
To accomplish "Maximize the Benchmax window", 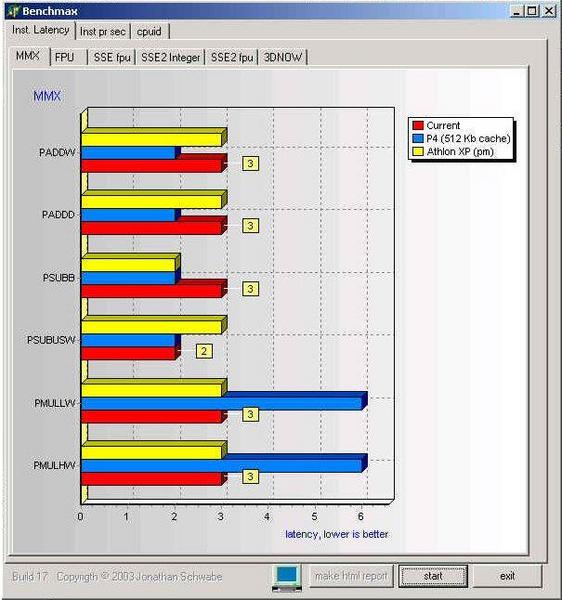I will [532, 11].
